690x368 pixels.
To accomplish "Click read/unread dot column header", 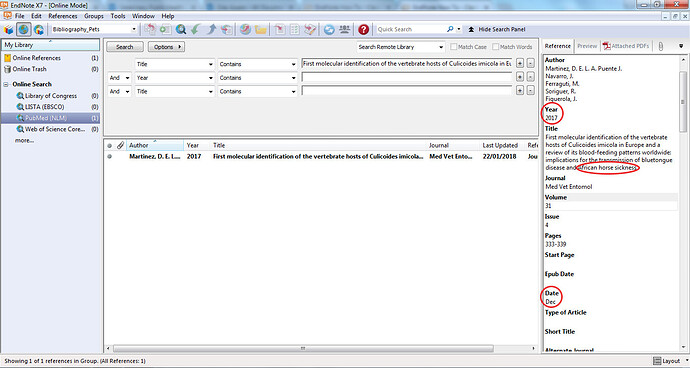I will (110, 145).
